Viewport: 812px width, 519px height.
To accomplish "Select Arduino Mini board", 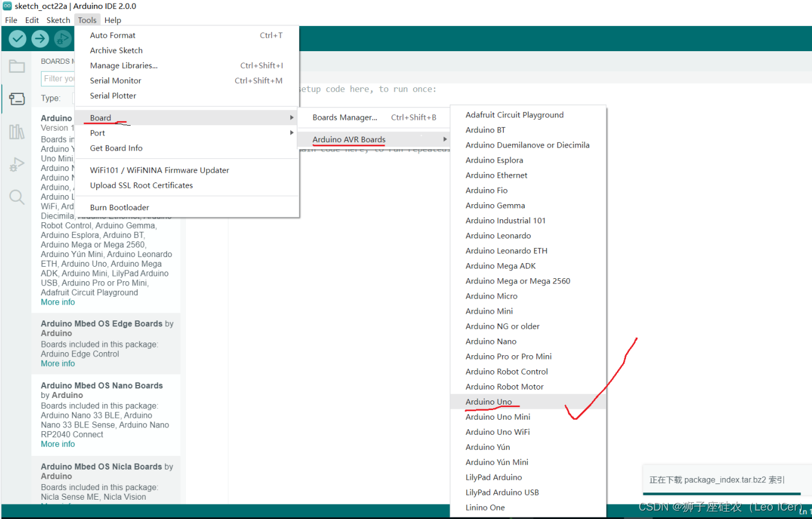I will (528, 311).
